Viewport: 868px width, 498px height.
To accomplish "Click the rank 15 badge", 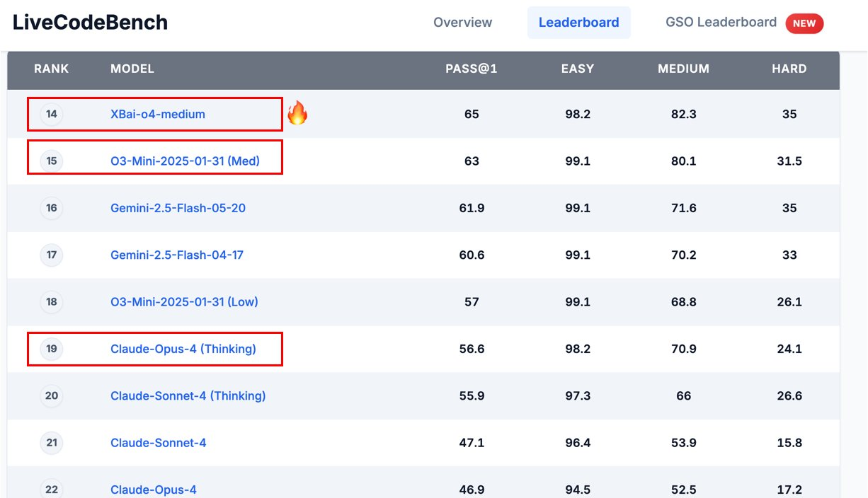I will click(52, 161).
